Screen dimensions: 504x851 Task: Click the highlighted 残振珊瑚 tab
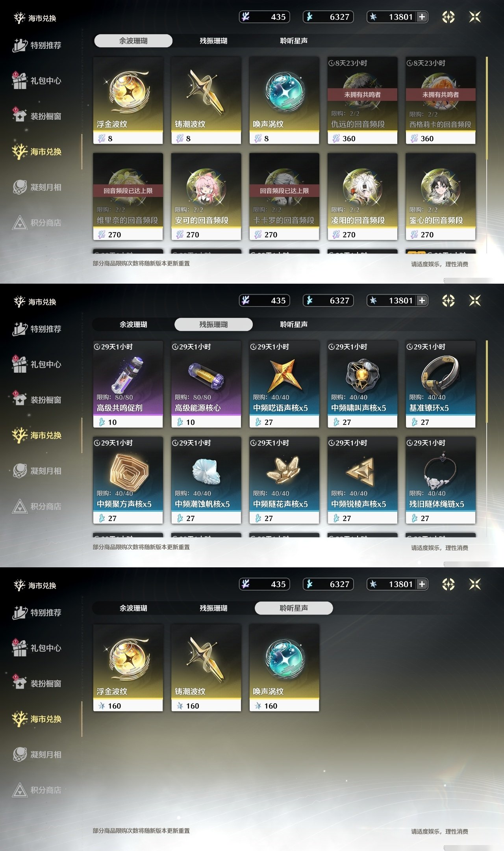tap(213, 325)
